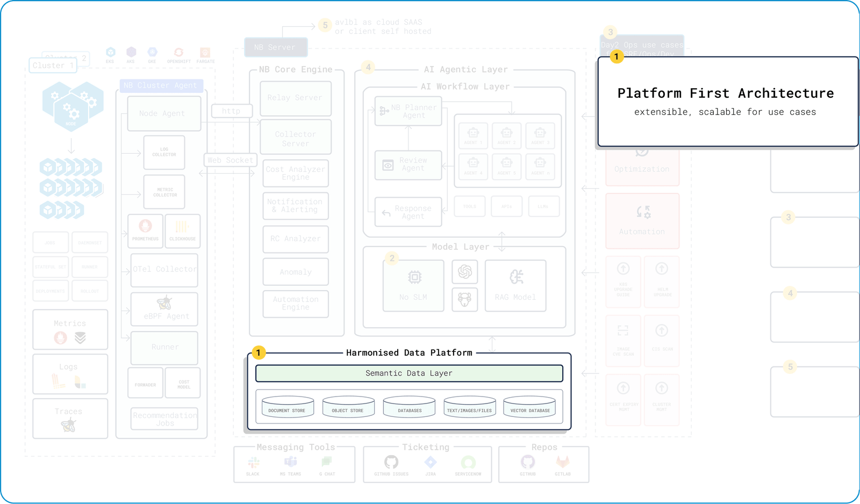Click the RAG Model brain icon

516,277
